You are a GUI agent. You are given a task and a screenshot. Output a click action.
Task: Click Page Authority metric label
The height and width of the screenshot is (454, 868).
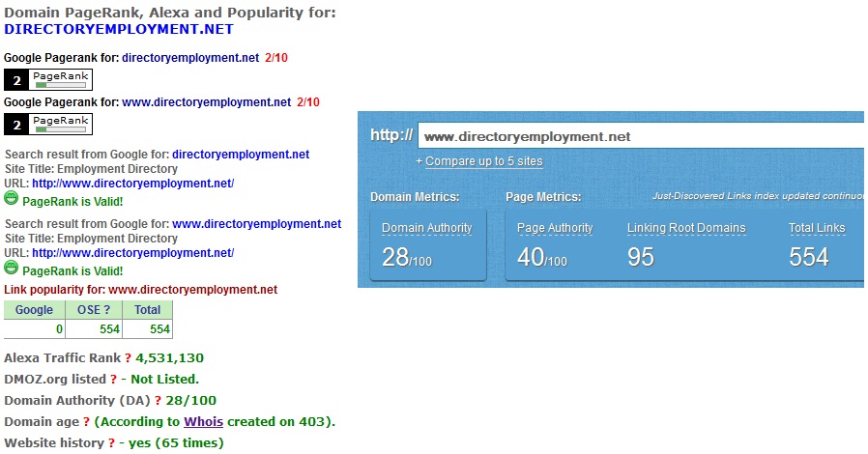555,228
